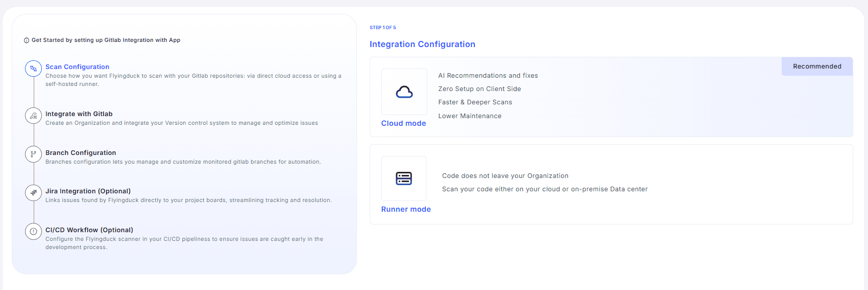This screenshot has width=868, height=290.
Task: Click 'Scan your code either on your cloud' text
Action: 545,189
